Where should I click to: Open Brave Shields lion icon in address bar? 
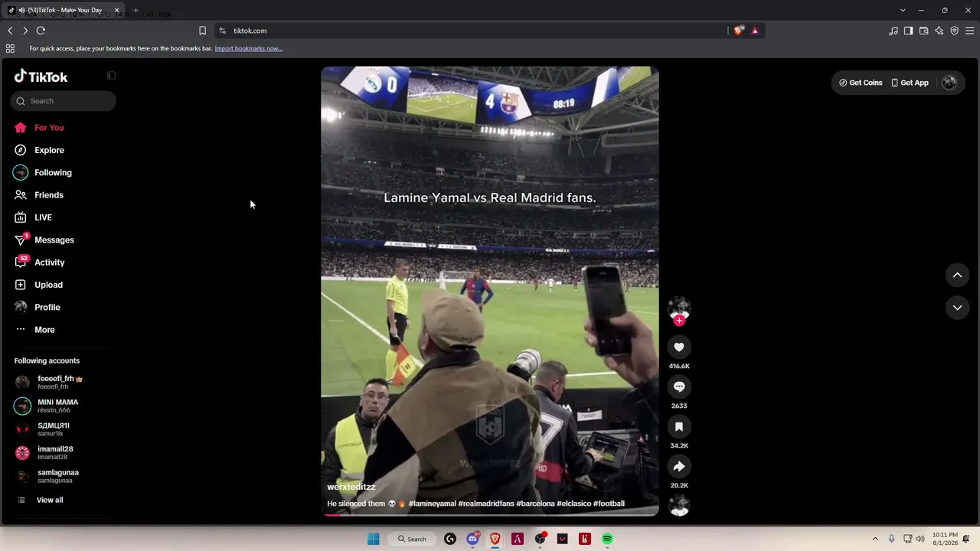pyautogui.click(x=738, y=31)
